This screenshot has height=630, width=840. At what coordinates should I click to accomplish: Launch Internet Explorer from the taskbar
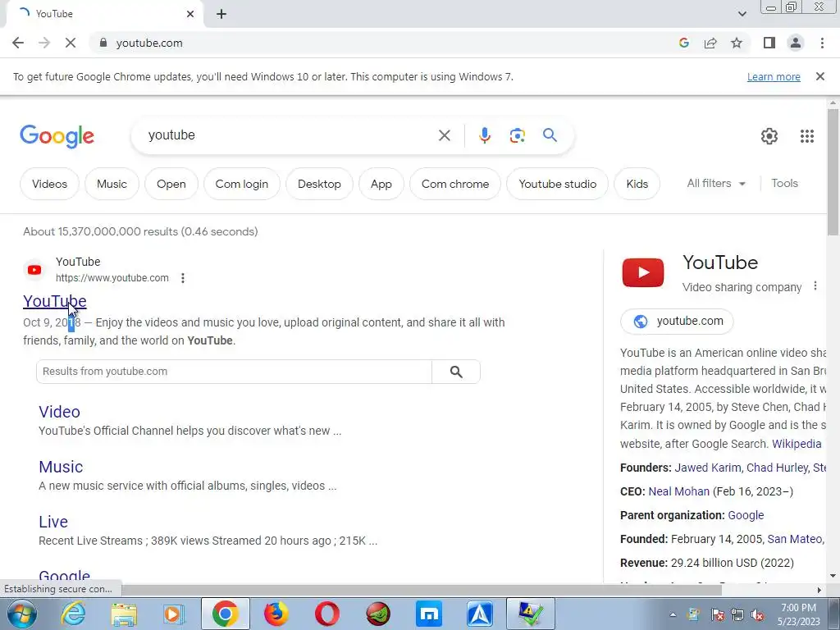click(72, 614)
